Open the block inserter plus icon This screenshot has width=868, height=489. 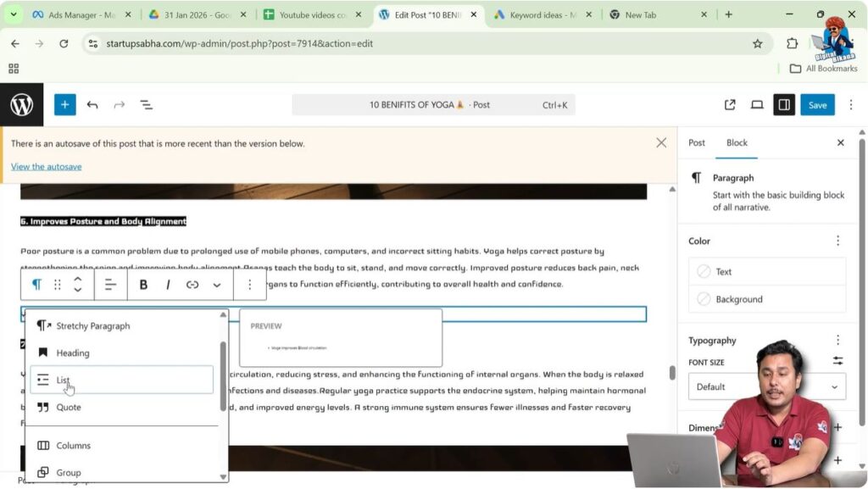[x=64, y=104]
